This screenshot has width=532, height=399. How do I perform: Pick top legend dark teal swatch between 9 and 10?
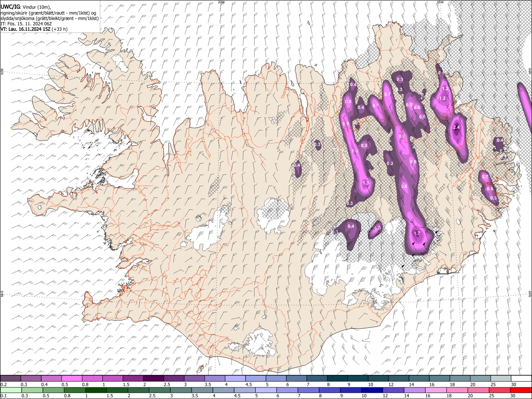point(358,378)
